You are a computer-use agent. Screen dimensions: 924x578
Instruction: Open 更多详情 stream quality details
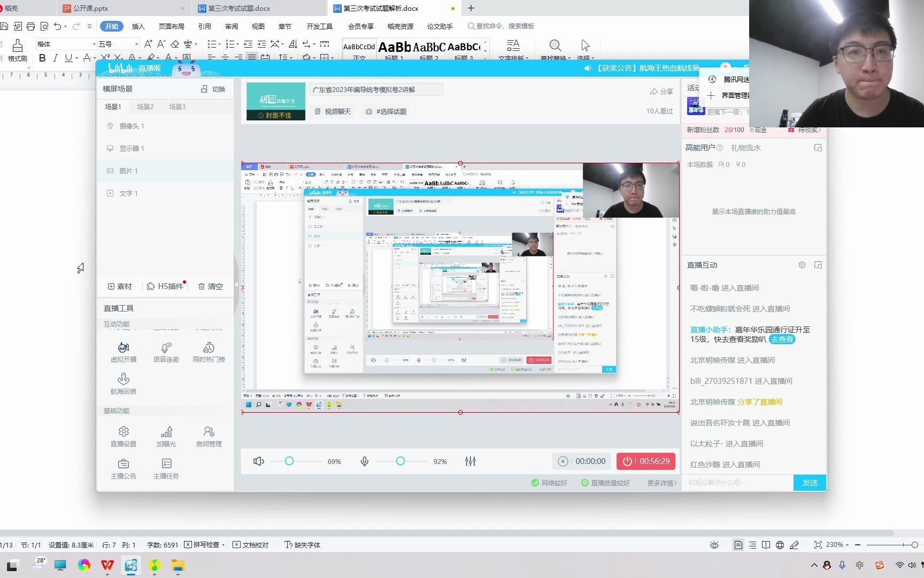661,483
